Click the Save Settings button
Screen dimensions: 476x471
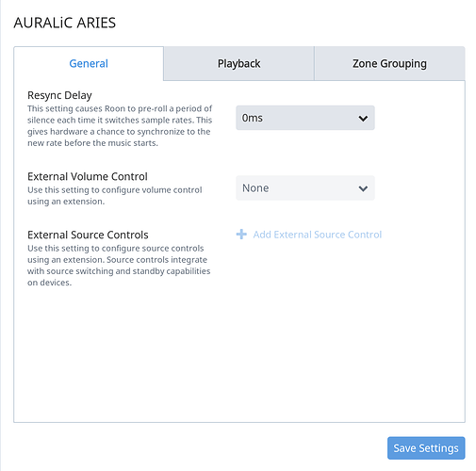pos(426,448)
